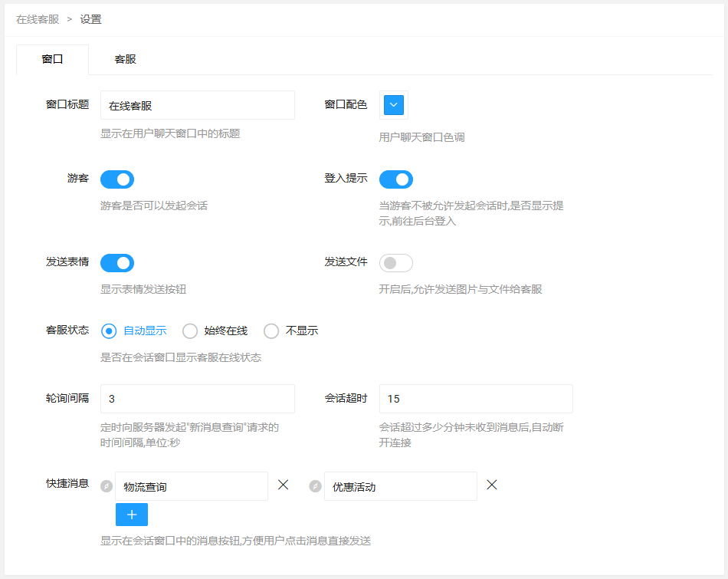The height and width of the screenshot is (579, 728).
Task: Focus the 轮询间隔 input field
Action: pos(197,399)
